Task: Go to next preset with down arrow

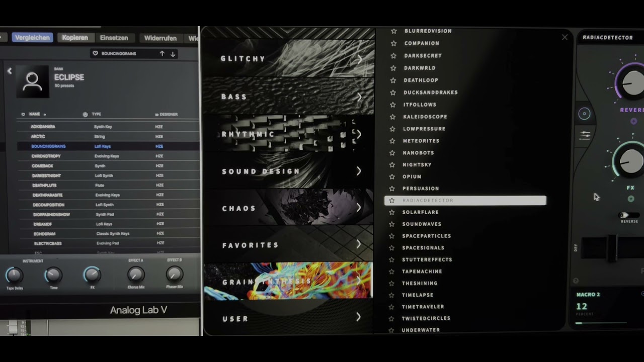Action: [x=173, y=54]
